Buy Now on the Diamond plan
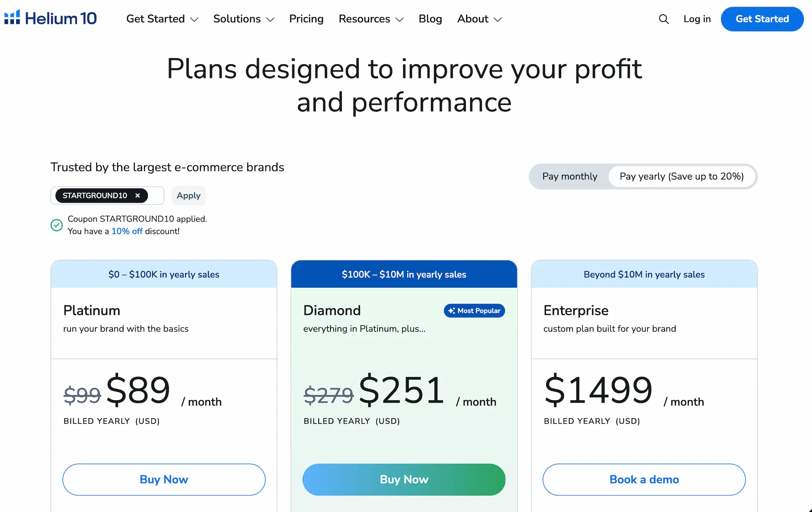 404,479
